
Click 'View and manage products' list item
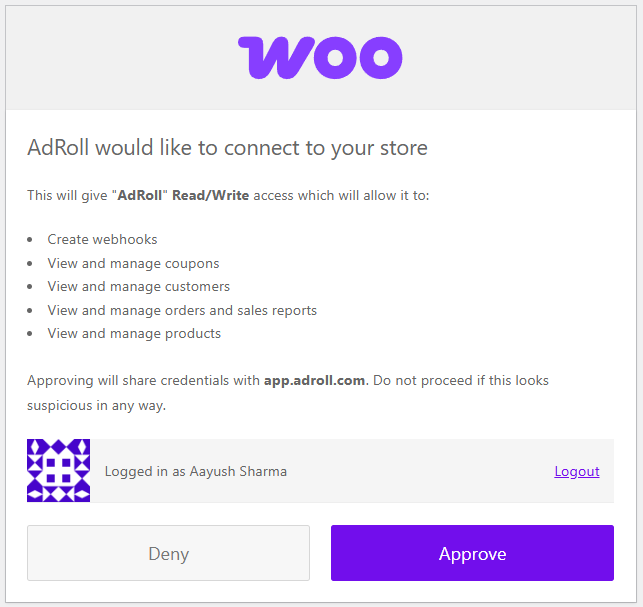pos(134,333)
